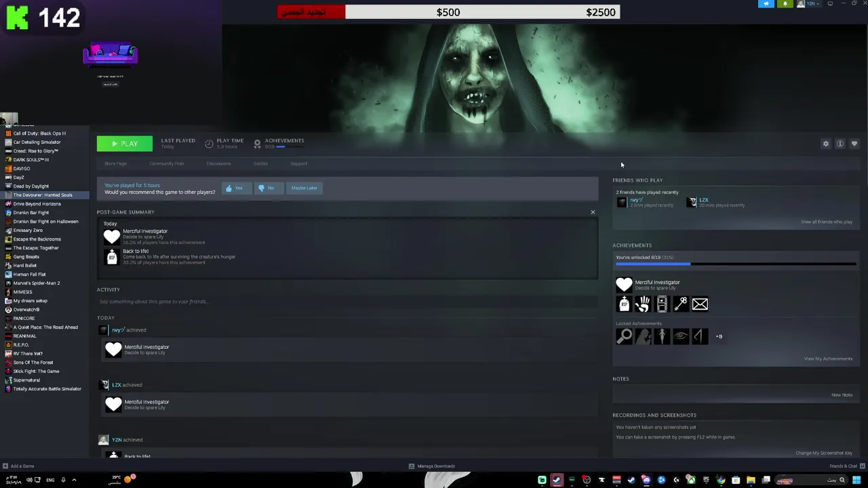This screenshot has height=488, width=868.
Task: Expand the +8 more locked achievements
Action: pos(719,336)
